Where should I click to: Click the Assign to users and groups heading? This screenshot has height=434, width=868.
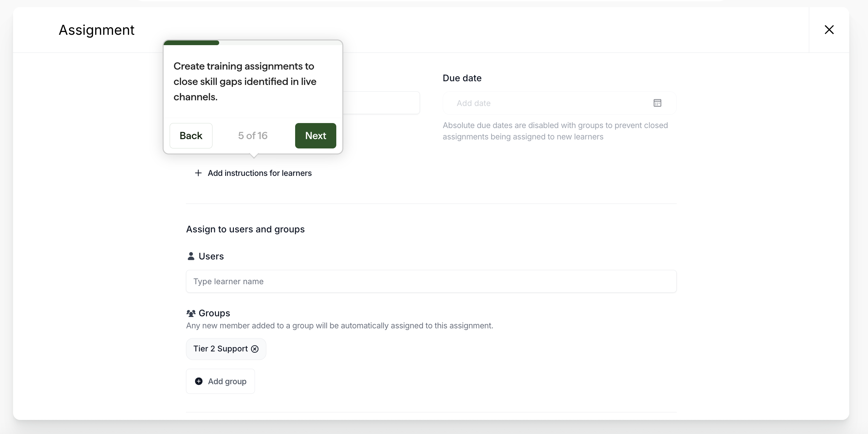[x=245, y=229]
